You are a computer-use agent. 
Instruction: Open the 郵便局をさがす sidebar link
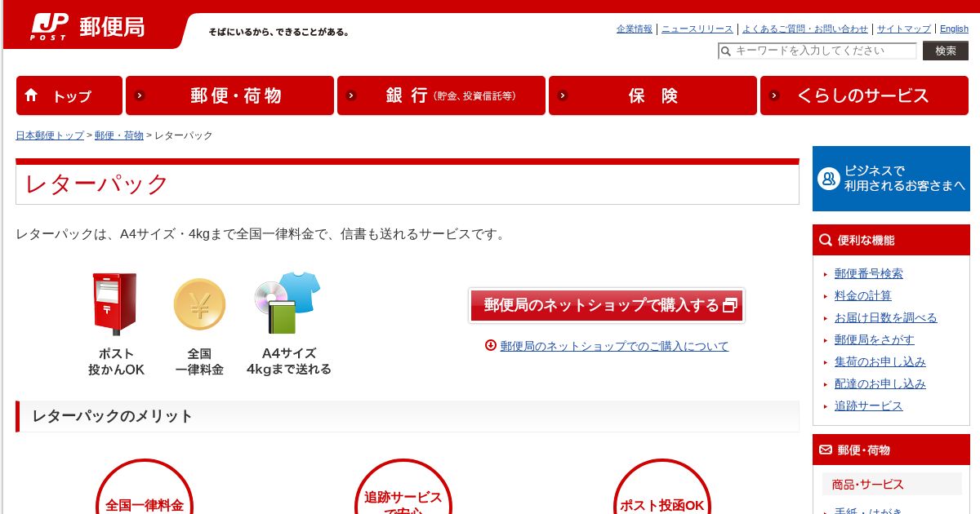875,339
